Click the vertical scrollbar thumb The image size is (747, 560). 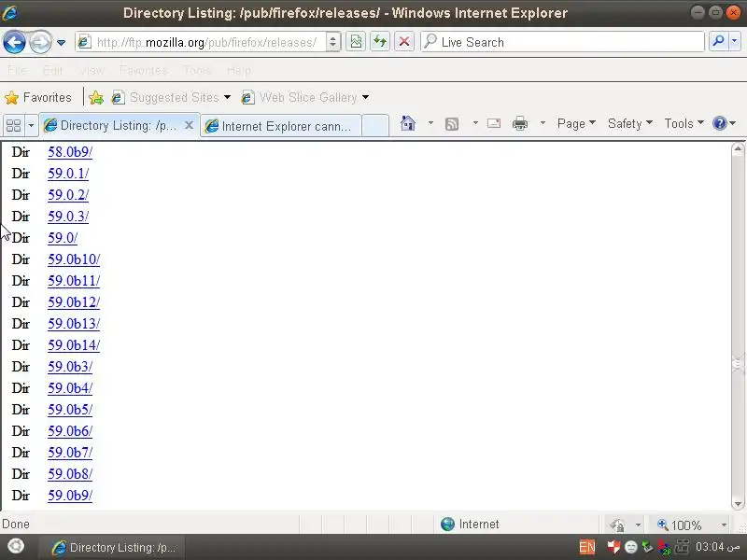pos(738,364)
